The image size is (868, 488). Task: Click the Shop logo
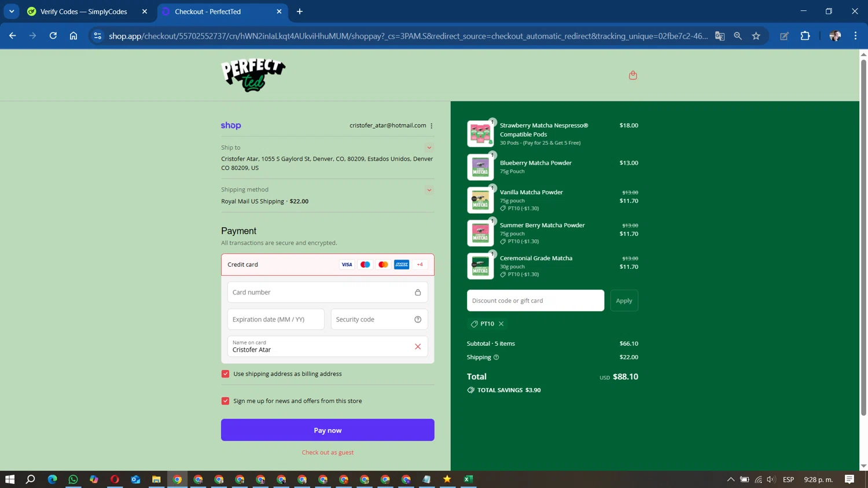click(x=231, y=125)
